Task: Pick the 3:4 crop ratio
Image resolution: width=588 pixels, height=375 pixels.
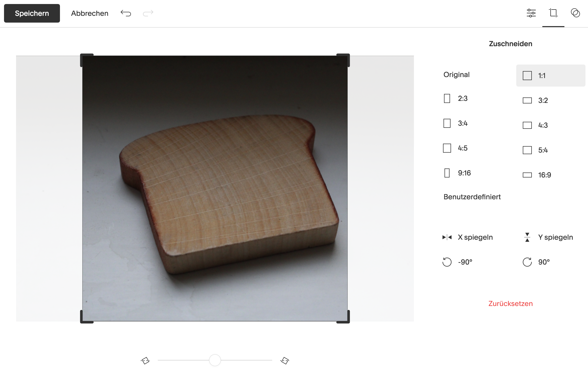Action: click(456, 123)
